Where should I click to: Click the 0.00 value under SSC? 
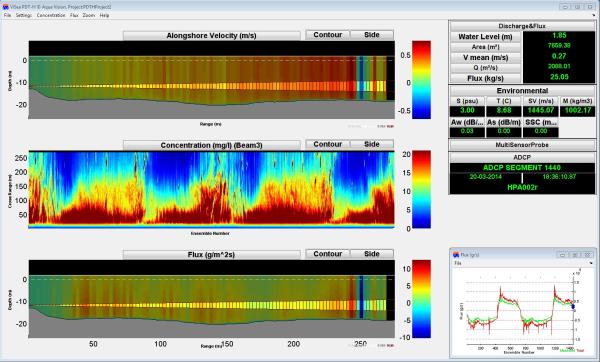coord(540,131)
